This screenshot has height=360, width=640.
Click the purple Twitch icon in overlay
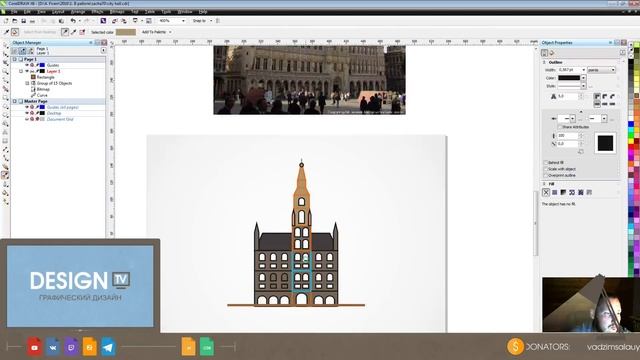71,347
